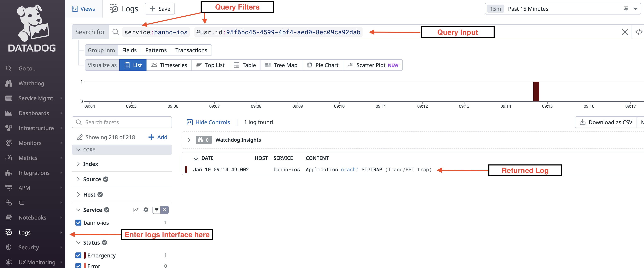Switch to the Patterns grouping tab
Viewport: 644px width, 268px height.
click(156, 50)
